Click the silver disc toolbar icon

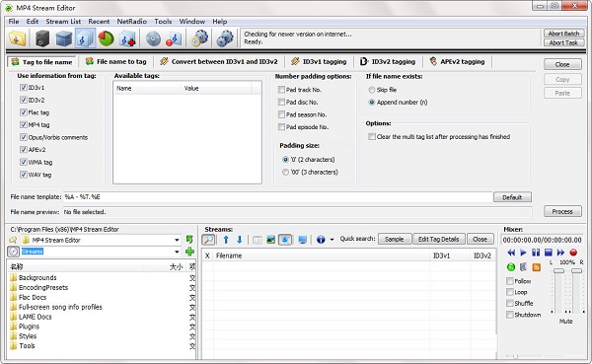click(153, 38)
